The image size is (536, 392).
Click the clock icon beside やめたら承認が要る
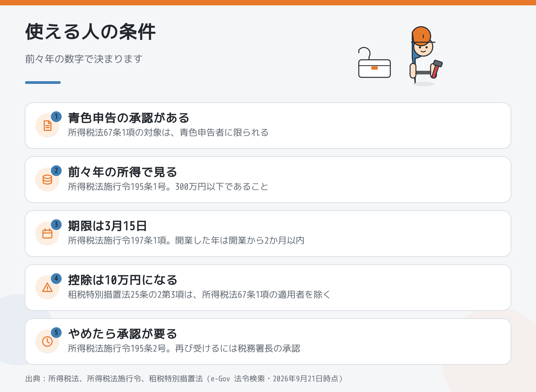click(x=47, y=341)
